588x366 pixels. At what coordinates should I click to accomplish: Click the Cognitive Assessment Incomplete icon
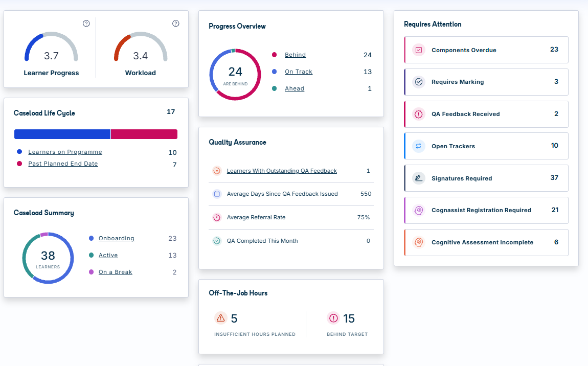pos(418,242)
